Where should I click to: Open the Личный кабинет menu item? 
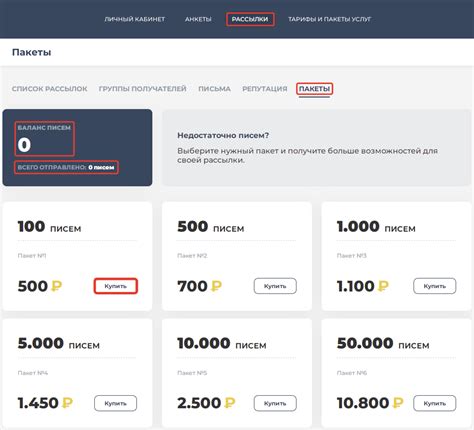135,19
